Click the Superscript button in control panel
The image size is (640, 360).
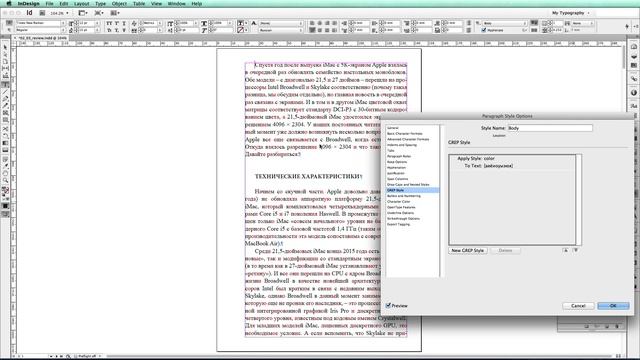[117, 23]
